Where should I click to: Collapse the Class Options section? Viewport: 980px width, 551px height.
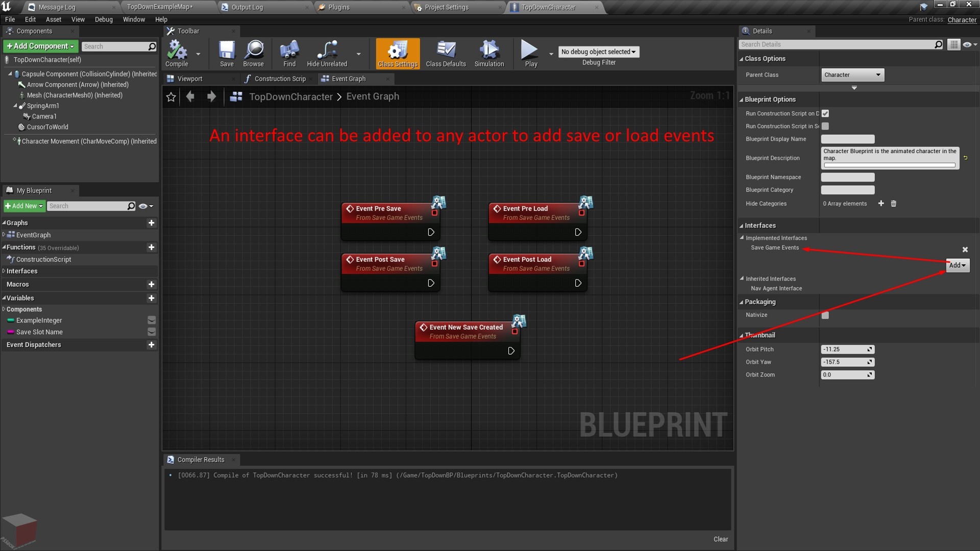point(742,59)
